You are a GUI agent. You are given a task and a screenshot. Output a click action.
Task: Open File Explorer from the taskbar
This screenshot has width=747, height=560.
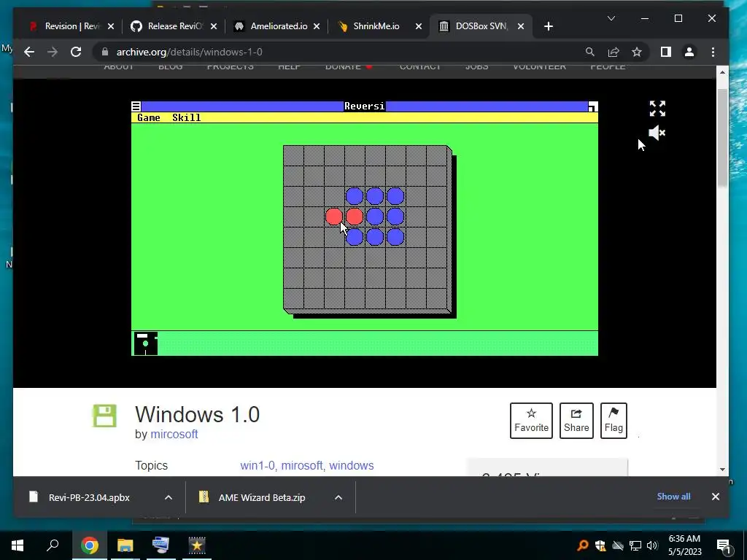[x=125, y=545]
